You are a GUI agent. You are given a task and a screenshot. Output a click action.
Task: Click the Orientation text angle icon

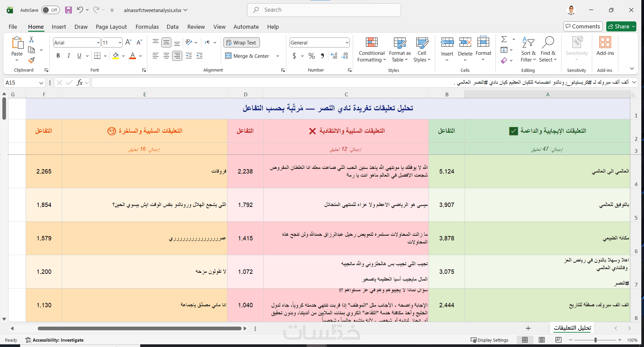coord(189,42)
